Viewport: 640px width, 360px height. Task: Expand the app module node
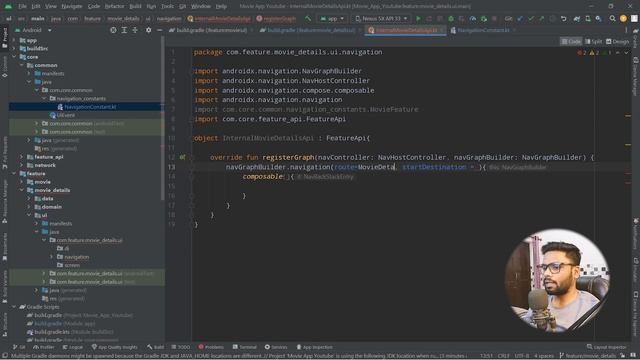tap(15, 40)
